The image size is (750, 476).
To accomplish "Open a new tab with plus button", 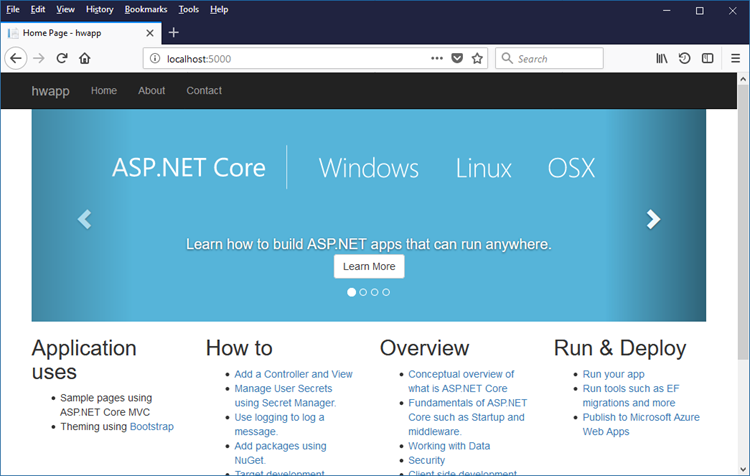I will [x=174, y=33].
